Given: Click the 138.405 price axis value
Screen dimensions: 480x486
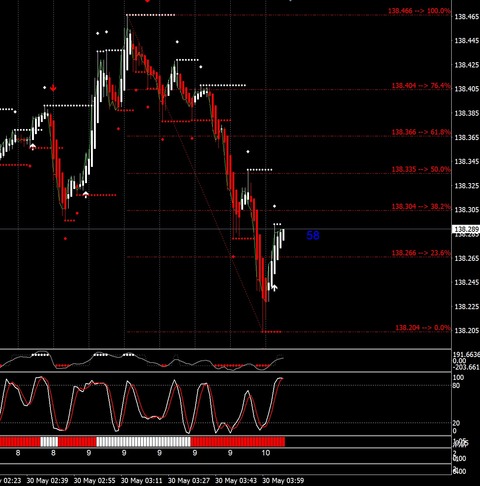Looking at the screenshot, I should pos(467,89).
